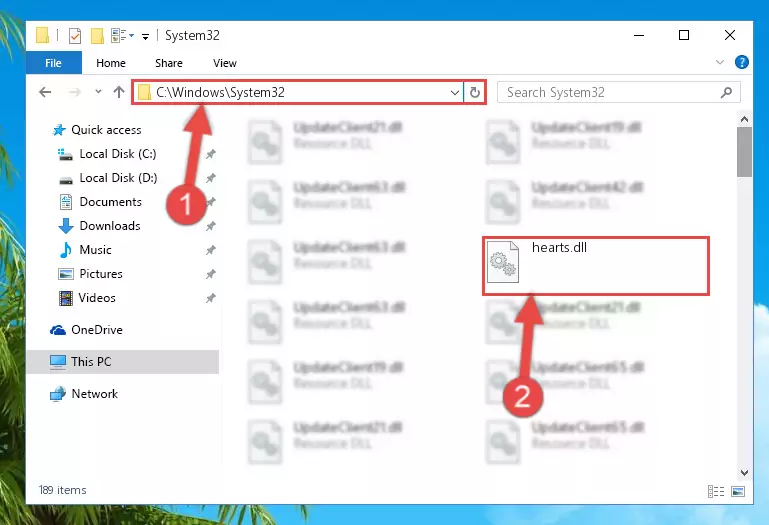This screenshot has height=525, width=769.
Task: Click the Back navigation arrow
Action: [x=45, y=92]
